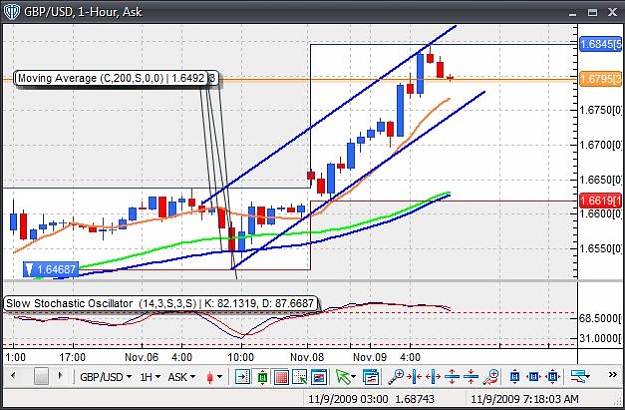This screenshot has width=625, height=410.
Task: Click the magnifier zoom-in icon
Action: tap(396, 376)
